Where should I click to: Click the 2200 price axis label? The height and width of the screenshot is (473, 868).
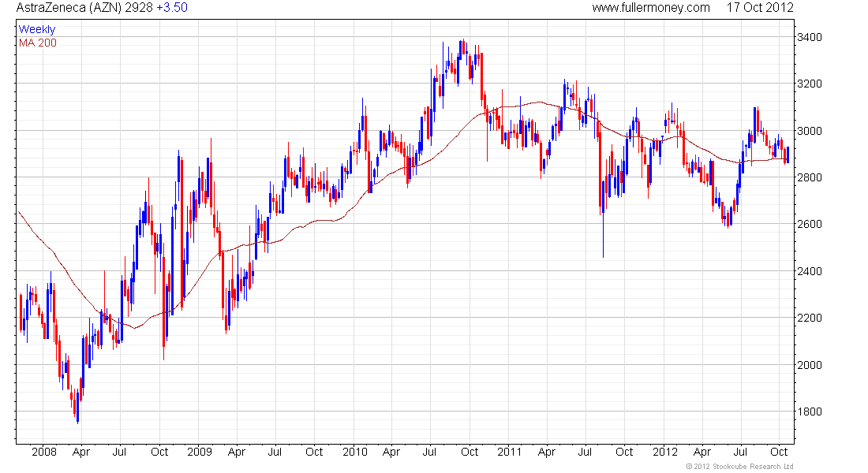coord(810,318)
